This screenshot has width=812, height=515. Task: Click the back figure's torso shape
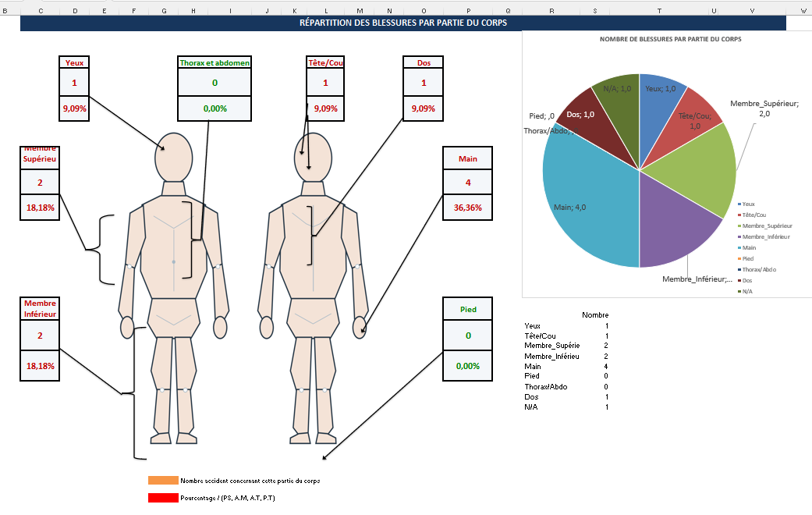[x=313, y=247]
